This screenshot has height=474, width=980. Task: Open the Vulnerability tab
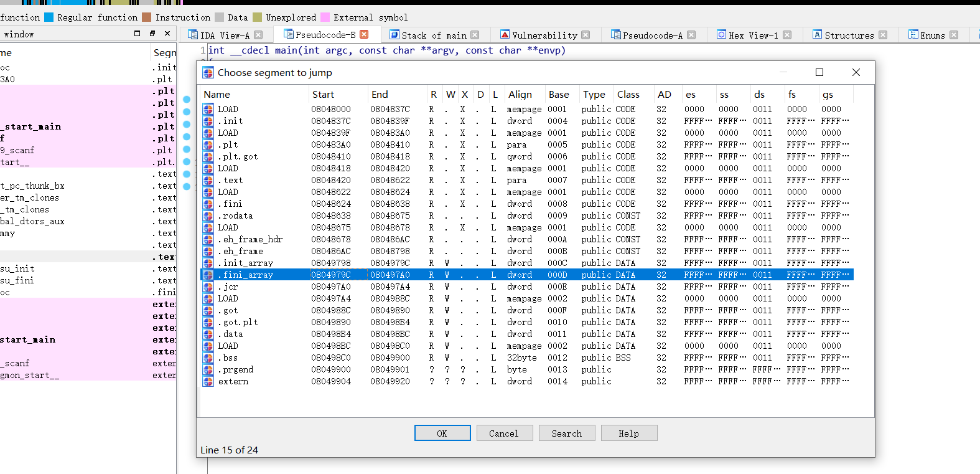click(x=544, y=36)
